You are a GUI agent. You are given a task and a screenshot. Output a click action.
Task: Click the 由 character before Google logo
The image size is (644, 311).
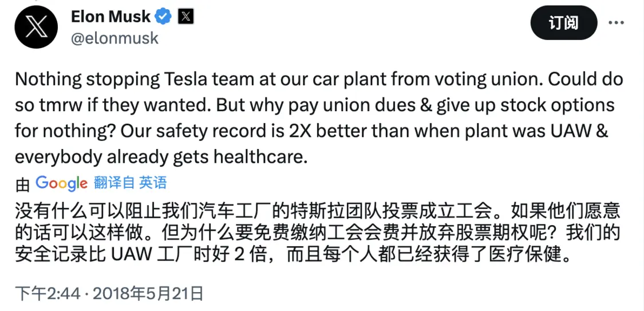[x=22, y=184]
